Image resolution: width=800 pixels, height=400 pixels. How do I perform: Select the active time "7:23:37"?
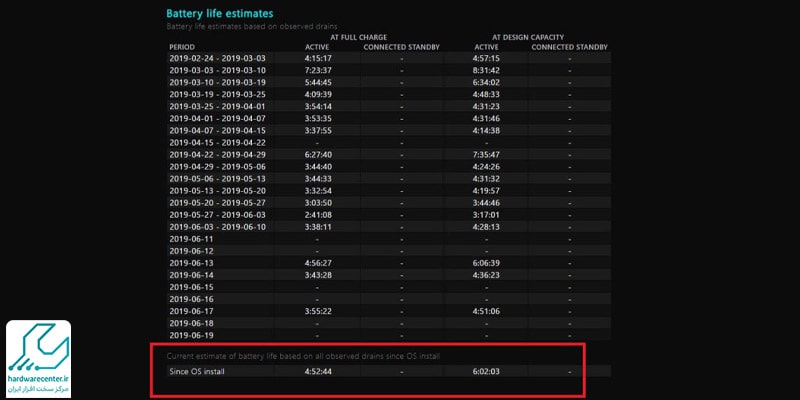click(318, 70)
